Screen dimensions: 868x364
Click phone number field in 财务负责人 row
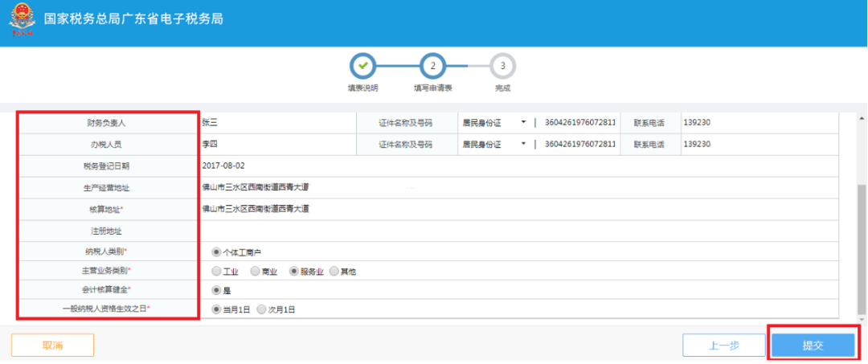760,123
